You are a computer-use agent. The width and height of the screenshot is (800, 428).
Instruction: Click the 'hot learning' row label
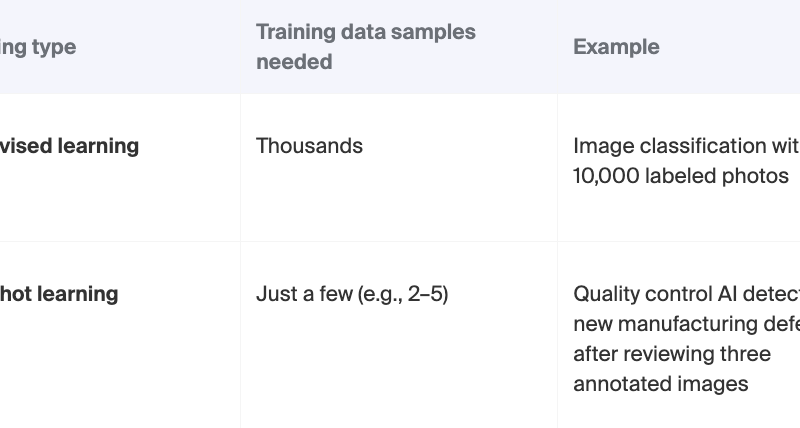pos(59,294)
